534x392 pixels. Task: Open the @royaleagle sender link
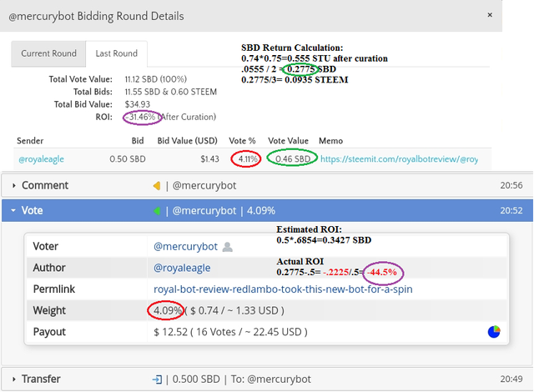point(41,159)
